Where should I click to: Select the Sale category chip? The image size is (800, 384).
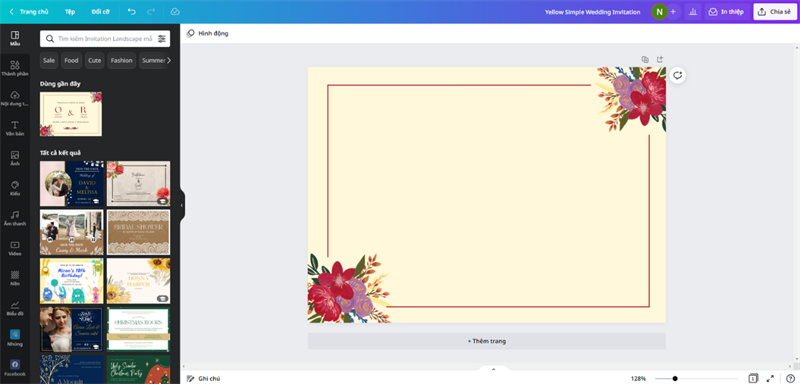click(x=49, y=60)
